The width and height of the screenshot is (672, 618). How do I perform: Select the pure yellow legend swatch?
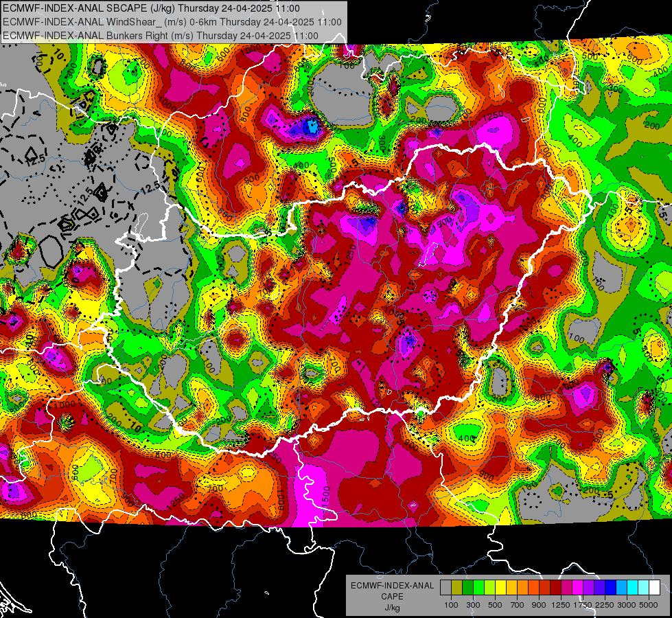[500, 588]
